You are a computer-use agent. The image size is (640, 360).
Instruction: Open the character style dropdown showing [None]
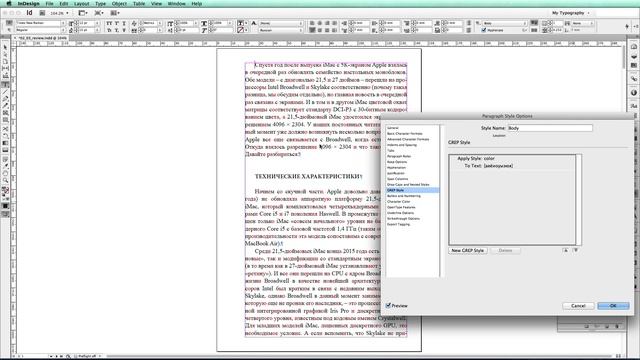(x=281, y=23)
